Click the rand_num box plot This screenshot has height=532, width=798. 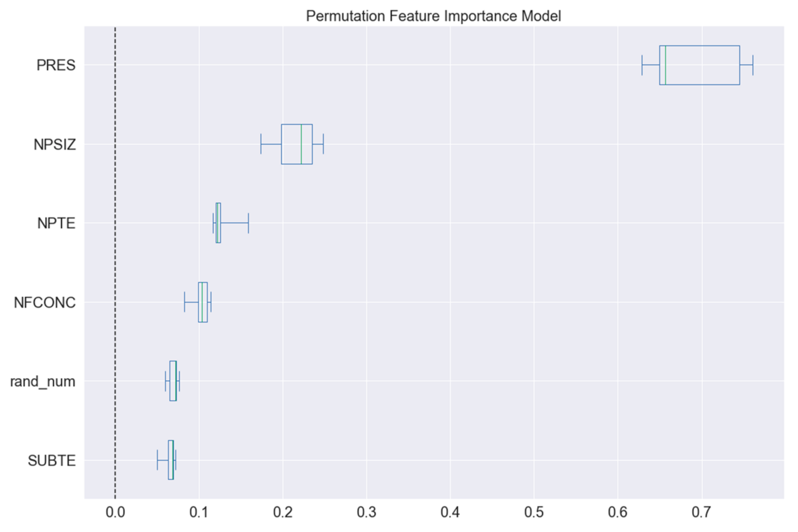pos(173,381)
